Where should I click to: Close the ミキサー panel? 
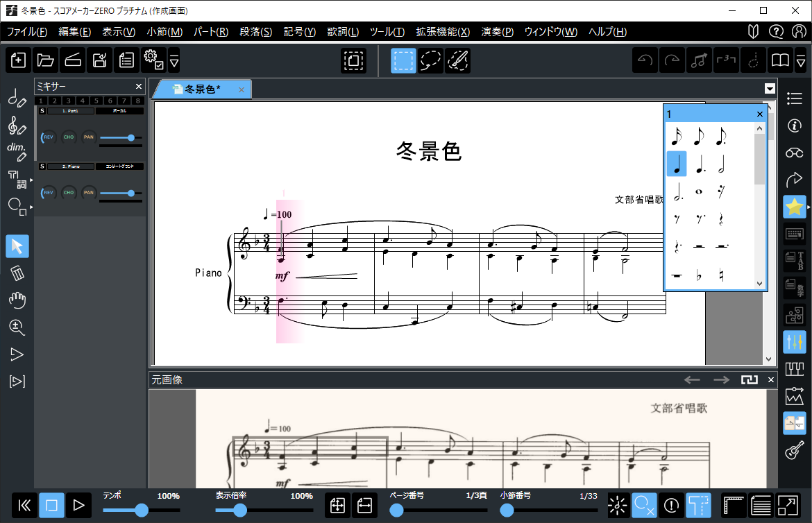(x=138, y=87)
